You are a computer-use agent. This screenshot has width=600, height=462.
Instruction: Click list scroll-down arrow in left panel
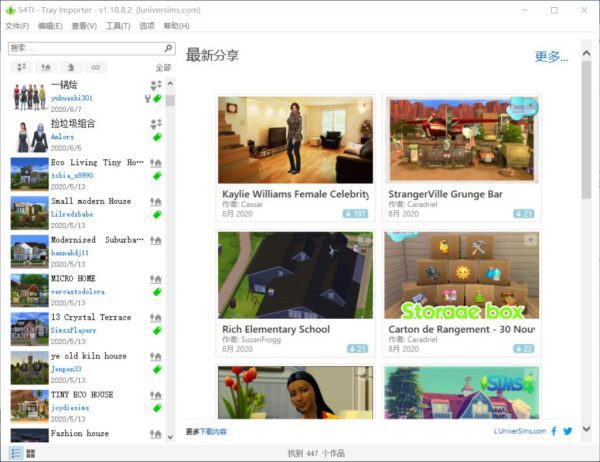pos(170,437)
